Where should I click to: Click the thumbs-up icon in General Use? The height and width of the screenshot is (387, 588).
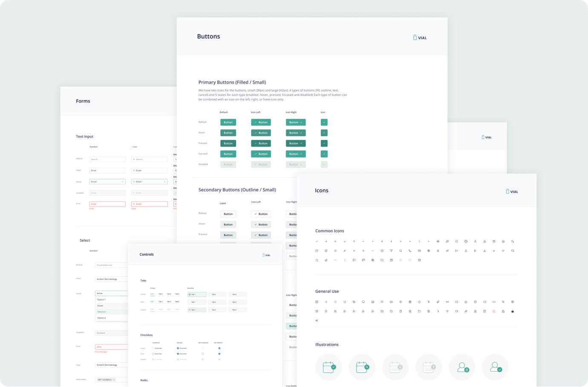coord(466,302)
